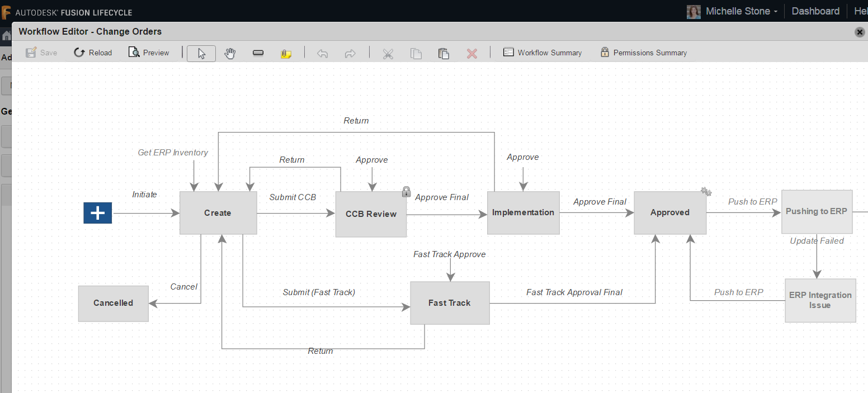This screenshot has height=393, width=868.
Task: Click the gears icon on Approved state
Action: tap(706, 191)
